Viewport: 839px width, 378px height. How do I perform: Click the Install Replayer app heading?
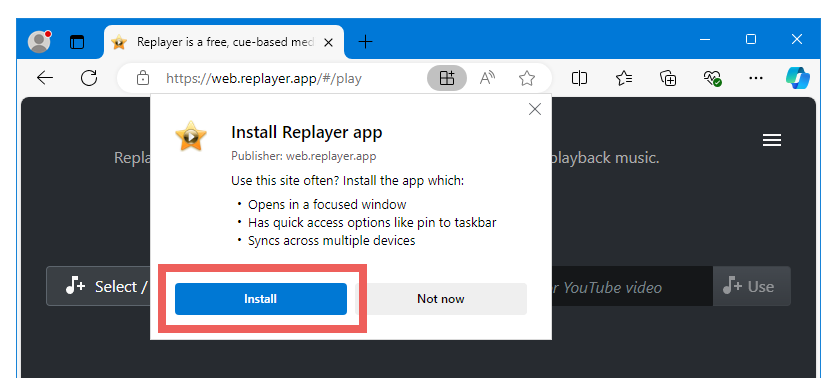pos(307,132)
